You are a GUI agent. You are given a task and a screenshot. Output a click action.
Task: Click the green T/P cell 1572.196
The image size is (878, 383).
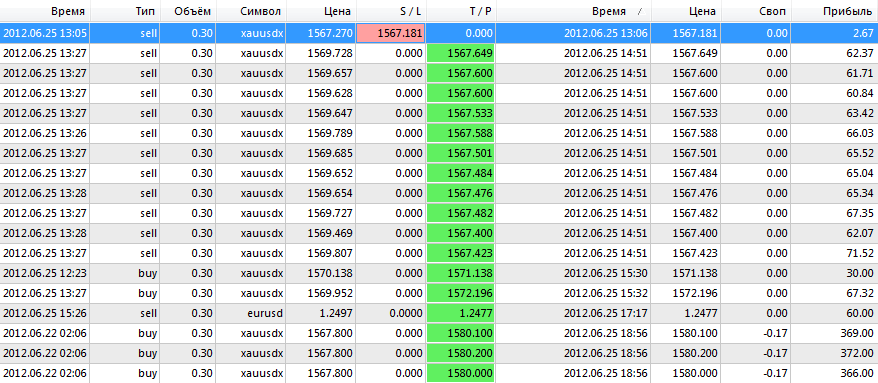(460, 293)
